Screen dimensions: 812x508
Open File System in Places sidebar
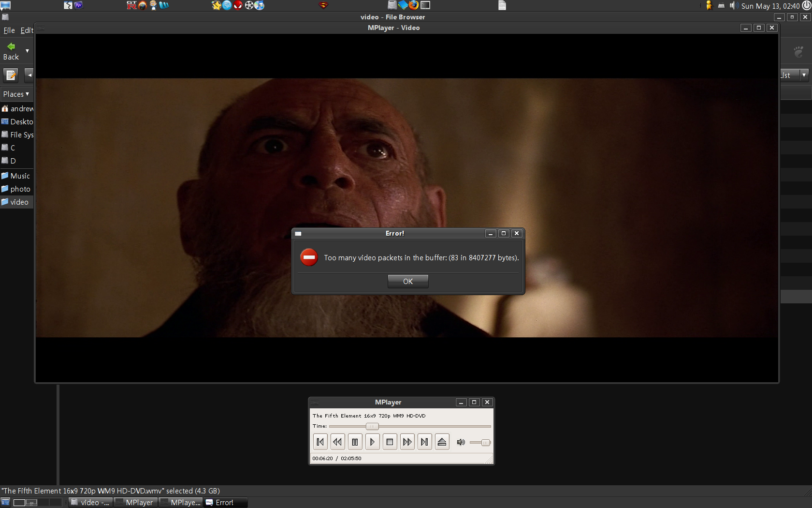coord(17,134)
